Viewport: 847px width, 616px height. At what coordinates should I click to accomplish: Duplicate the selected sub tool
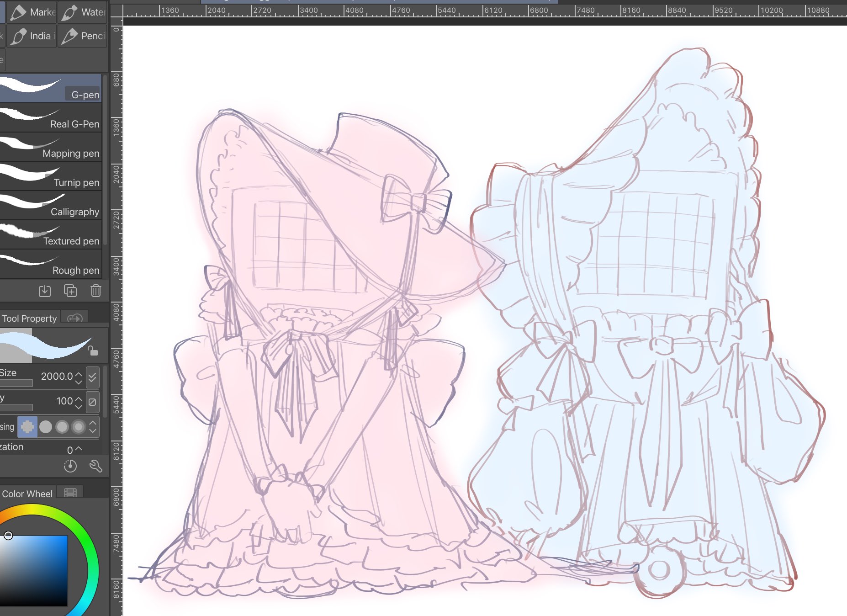[x=70, y=291]
